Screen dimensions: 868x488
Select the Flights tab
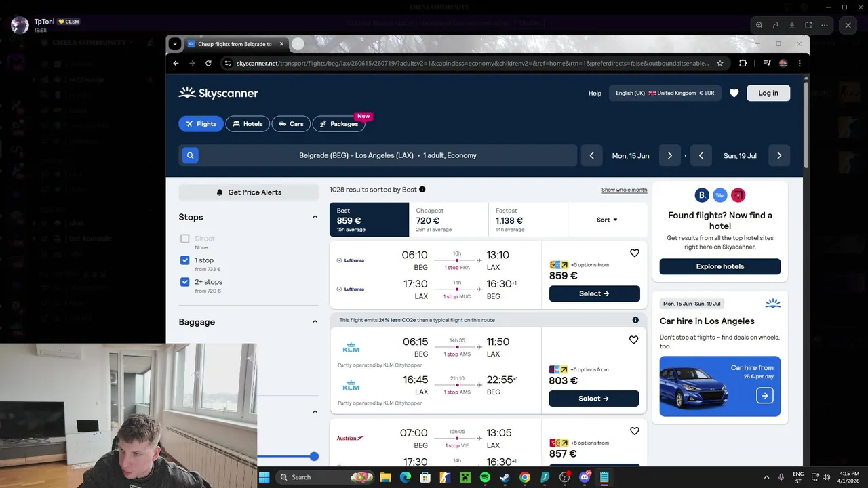click(x=201, y=124)
